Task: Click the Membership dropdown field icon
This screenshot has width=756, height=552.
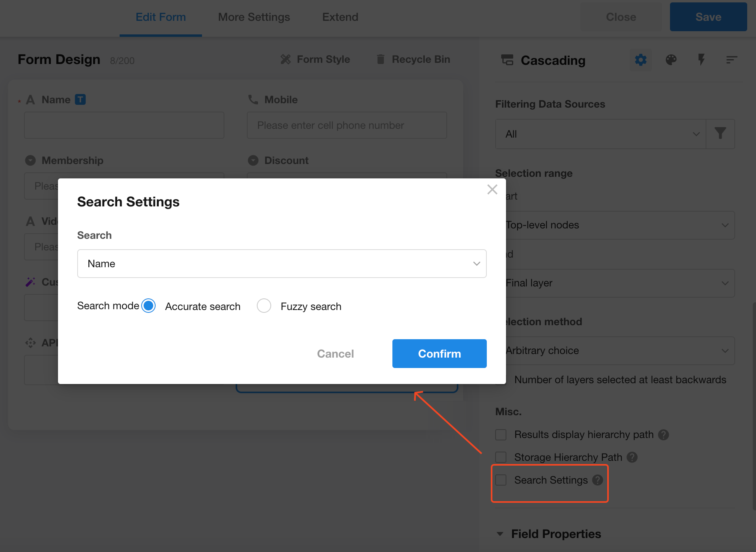Action: click(30, 160)
